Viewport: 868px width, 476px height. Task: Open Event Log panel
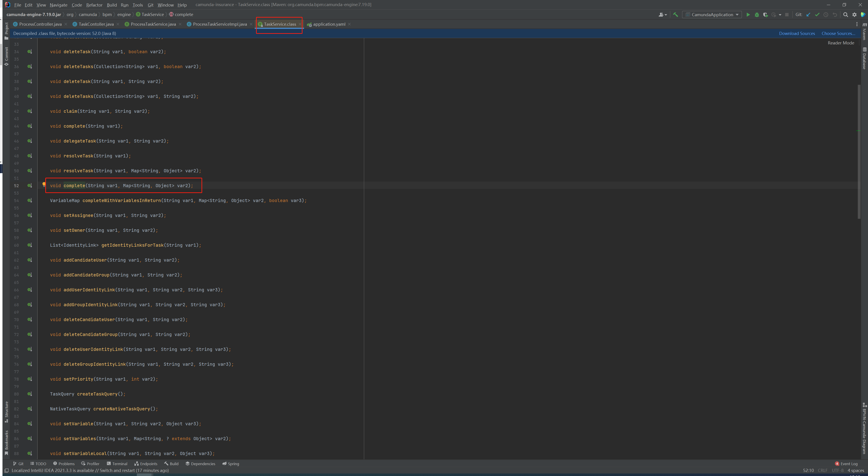point(846,464)
